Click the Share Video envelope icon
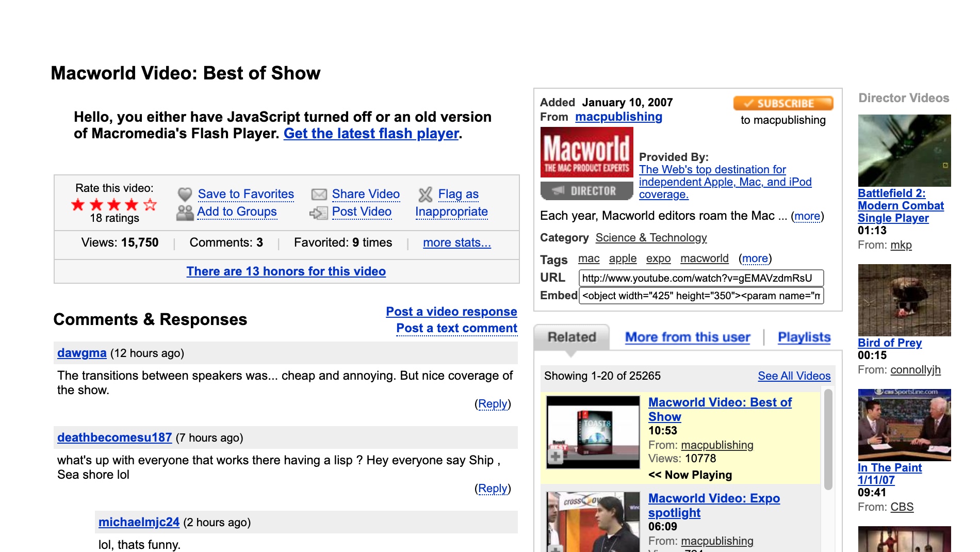Image resolution: width=980 pixels, height=552 pixels. point(319,194)
